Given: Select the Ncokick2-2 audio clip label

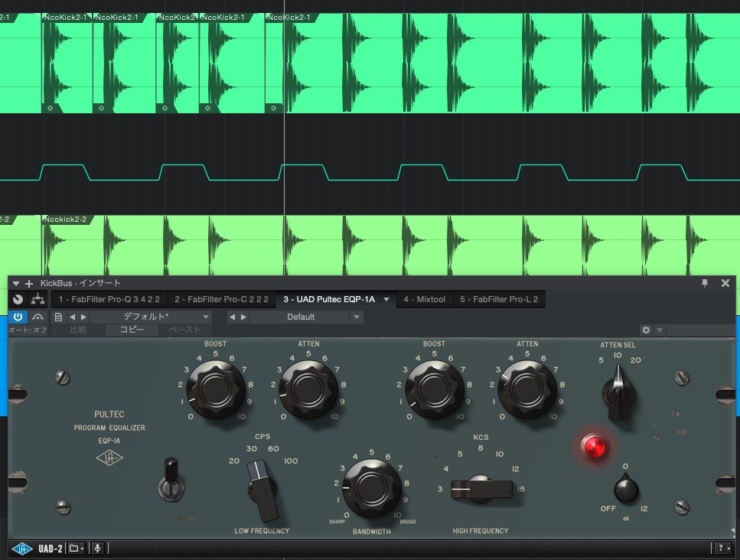Looking at the screenshot, I should tap(66, 220).
